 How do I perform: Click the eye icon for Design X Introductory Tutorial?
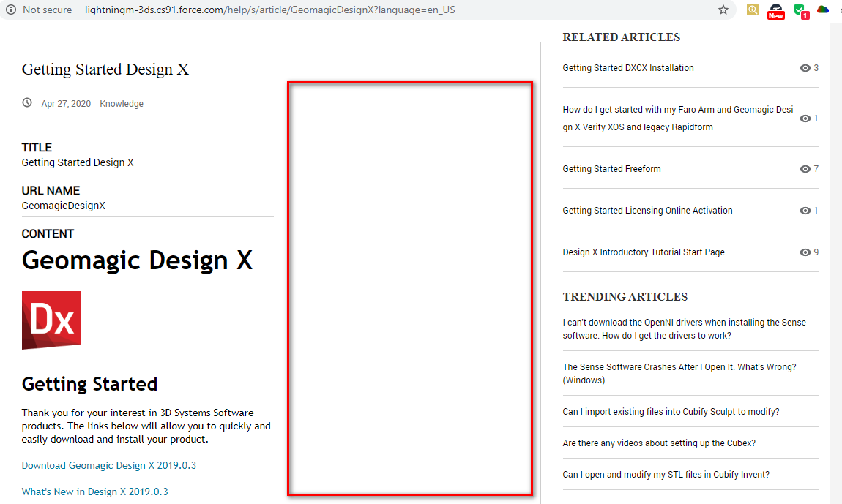[x=805, y=252]
